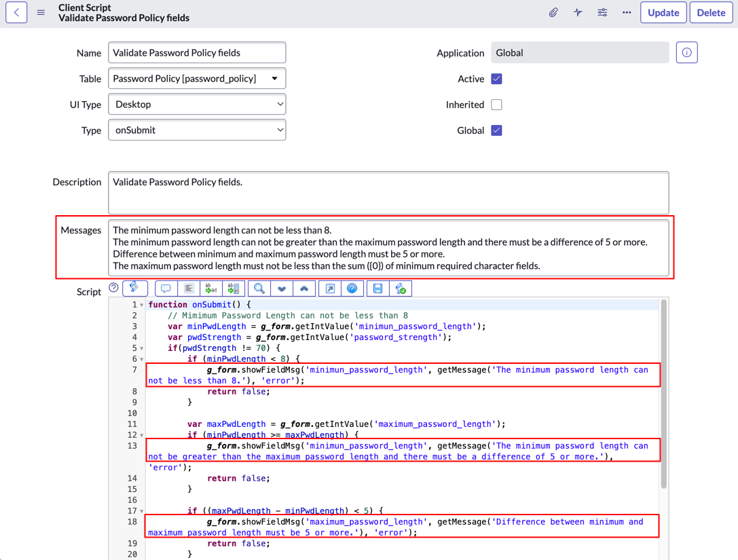Image resolution: width=738 pixels, height=560 pixels.
Task: Click into the Name field
Action: point(197,53)
